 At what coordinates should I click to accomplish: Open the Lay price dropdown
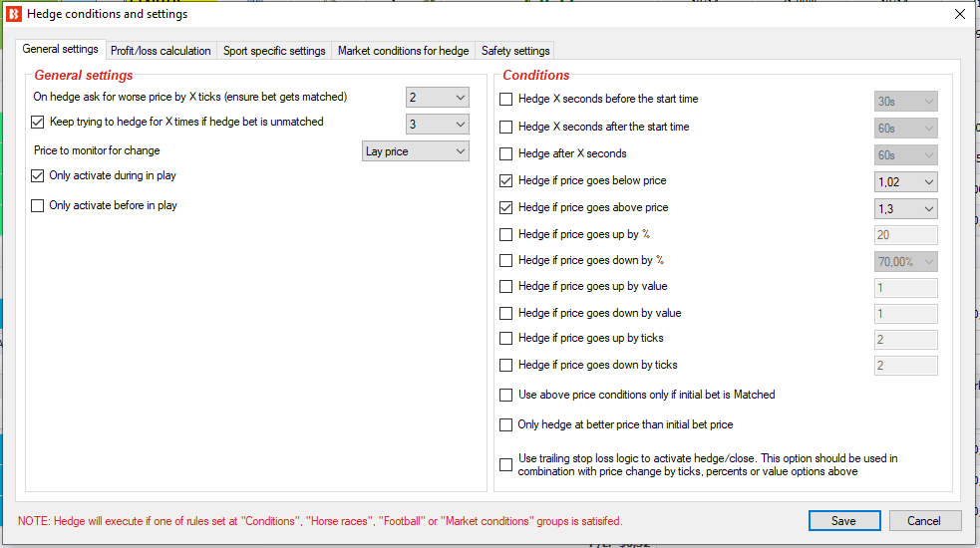(416, 151)
